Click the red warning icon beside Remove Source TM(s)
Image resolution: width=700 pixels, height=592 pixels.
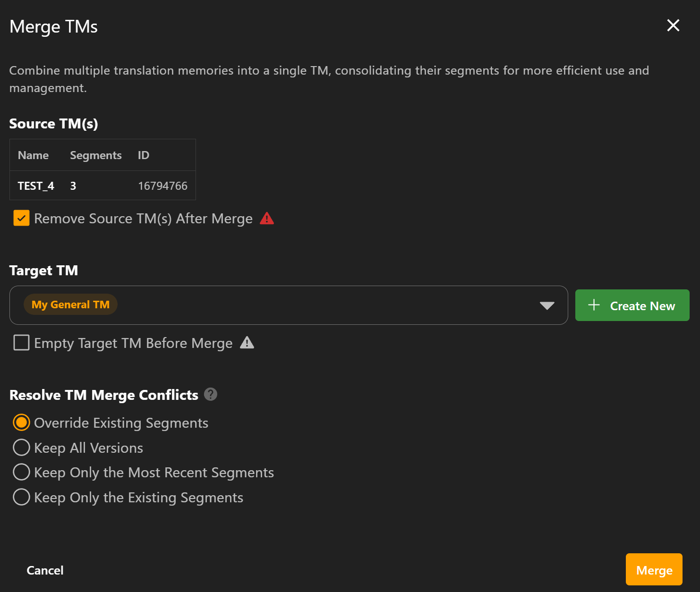pos(267,219)
